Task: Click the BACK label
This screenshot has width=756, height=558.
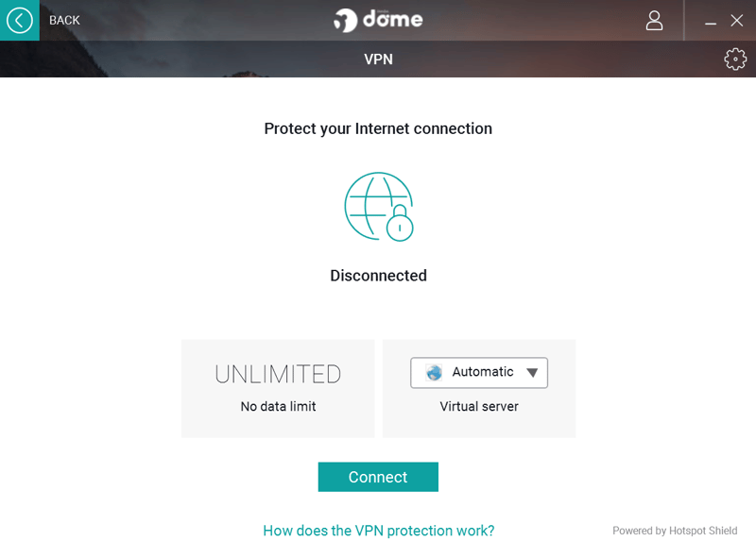Action: [64, 20]
